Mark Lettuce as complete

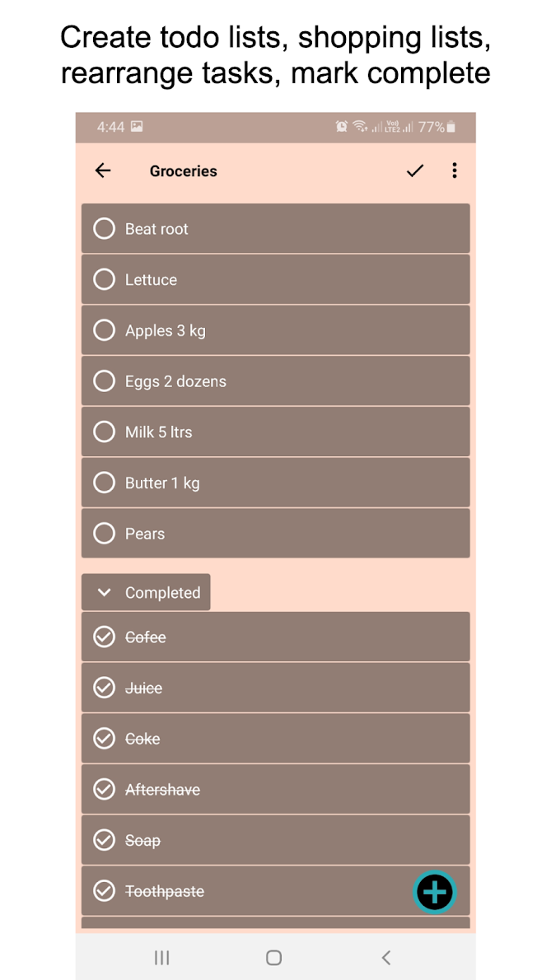(x=105, y=280)
